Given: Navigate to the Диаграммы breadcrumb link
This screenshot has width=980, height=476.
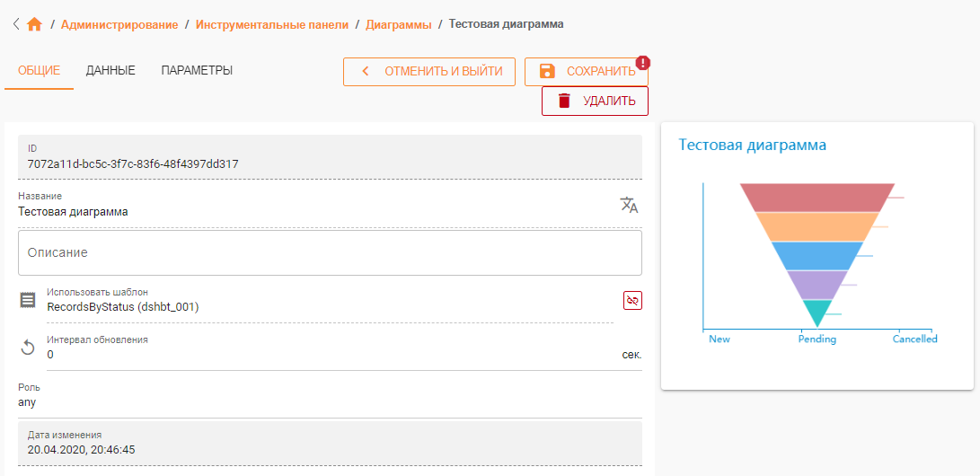Looking at the screenshot, I should click(x=398, y=25).
